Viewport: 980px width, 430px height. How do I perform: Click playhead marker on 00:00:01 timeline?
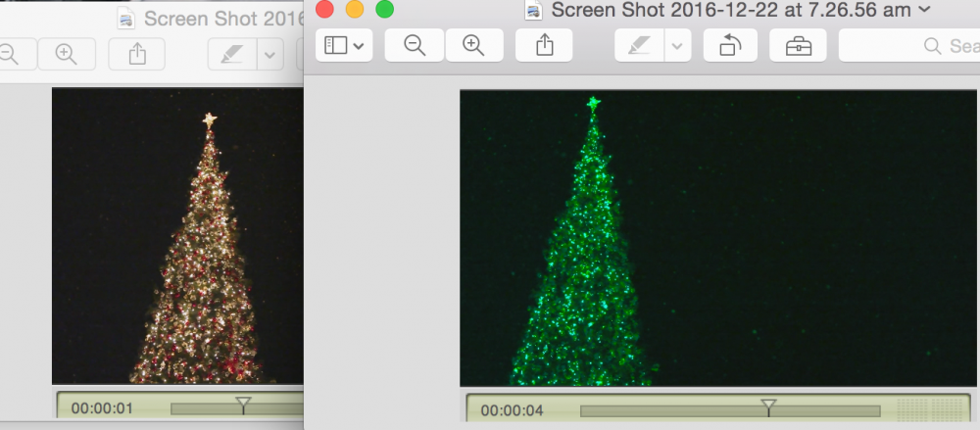point(244,403)
